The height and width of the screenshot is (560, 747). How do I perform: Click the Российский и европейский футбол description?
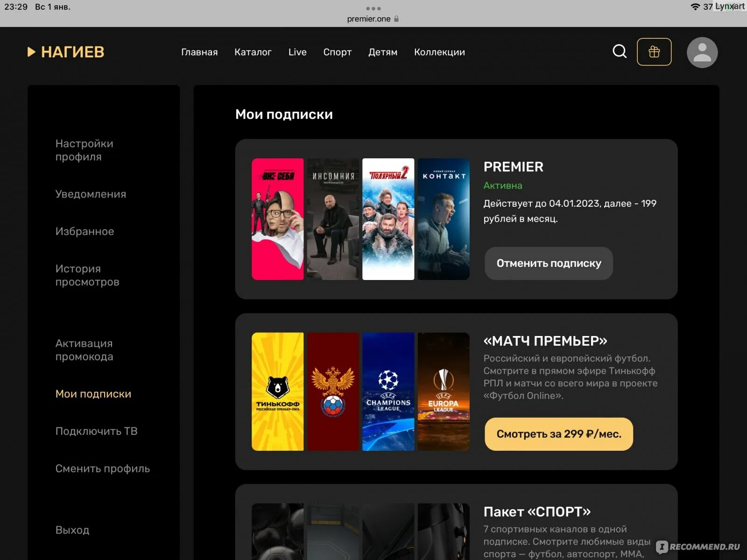click(571, 377)
